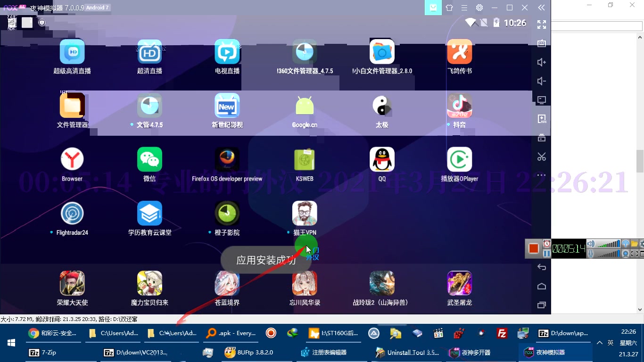The image size is (644, 362).
Task: Click background window scrollbar thumb
Action: 640,161
